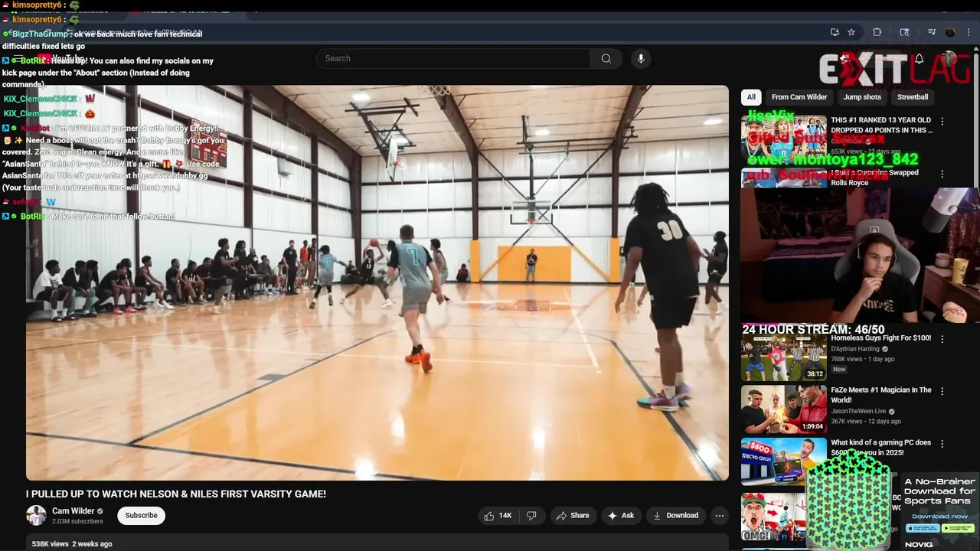The image size is (980, 551).
Task: Open browser media controls music icon
Action: (x=932, y=32)
